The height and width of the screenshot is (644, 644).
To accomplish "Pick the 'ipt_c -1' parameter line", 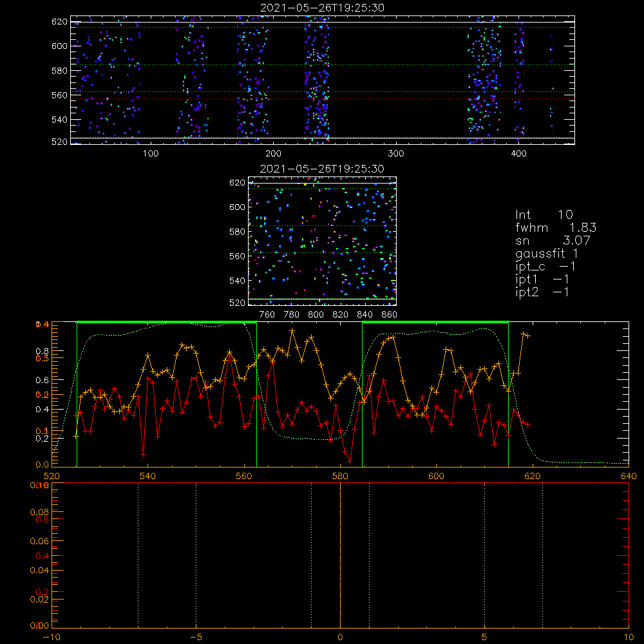I will click(545, 267).
